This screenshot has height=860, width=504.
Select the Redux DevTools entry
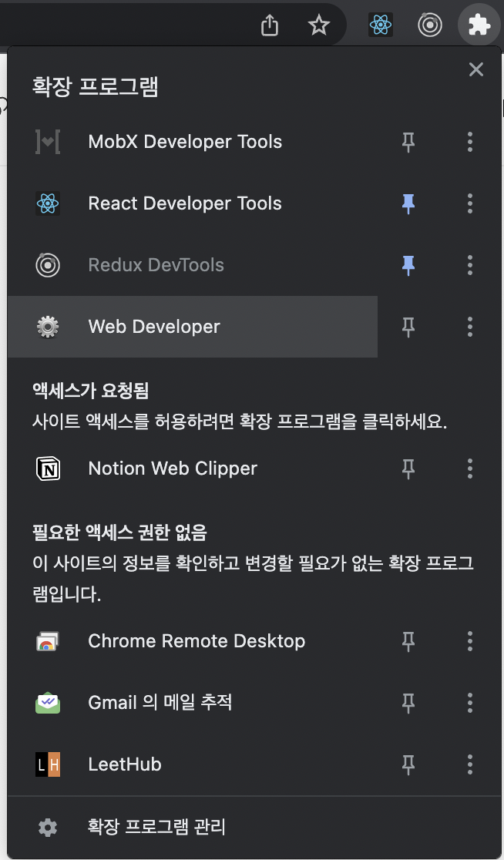193,265
